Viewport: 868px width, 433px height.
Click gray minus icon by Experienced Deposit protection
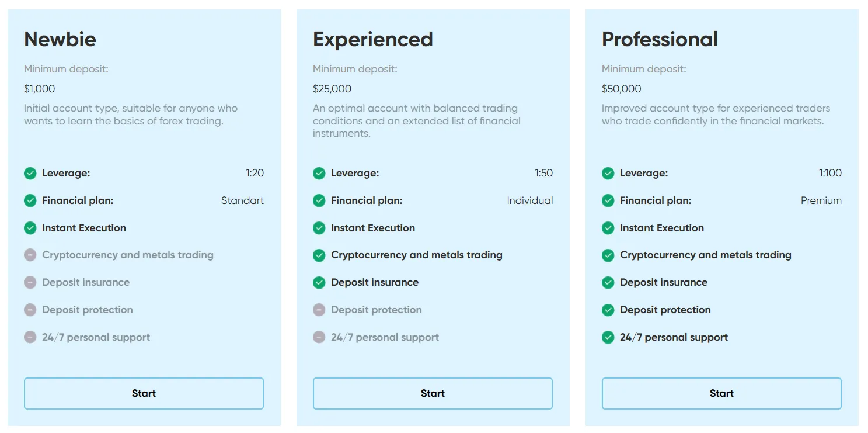[x=319, y=310]
